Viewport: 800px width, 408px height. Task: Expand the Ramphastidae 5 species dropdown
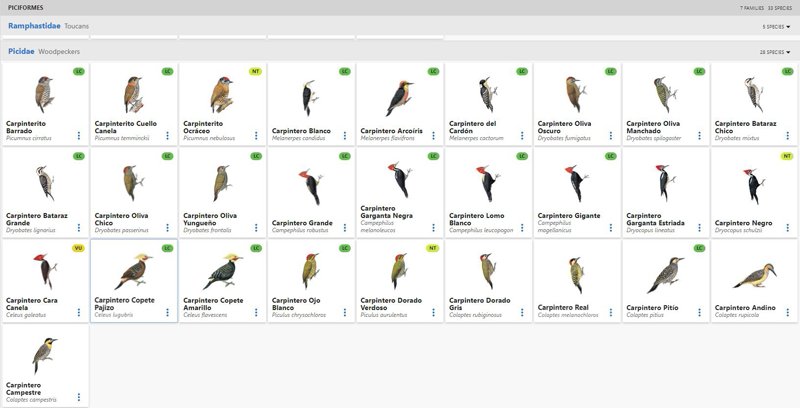777,27
